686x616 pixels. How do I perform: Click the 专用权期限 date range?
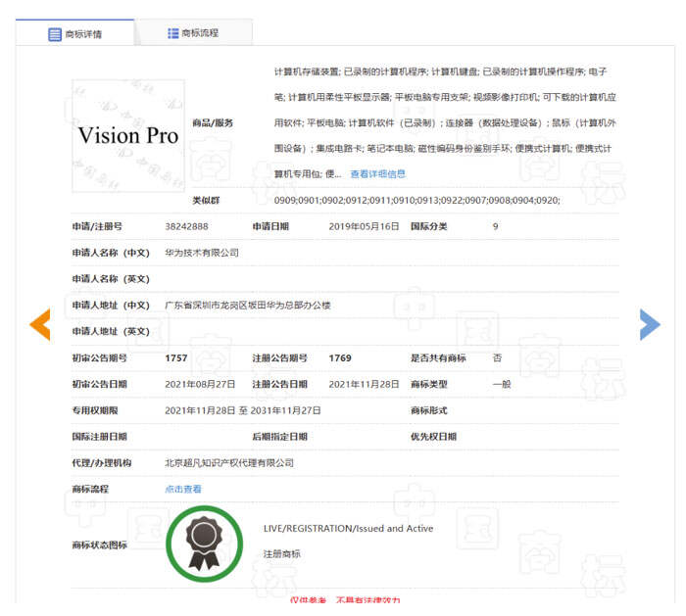pyautogui.click(x=242, y=410)
